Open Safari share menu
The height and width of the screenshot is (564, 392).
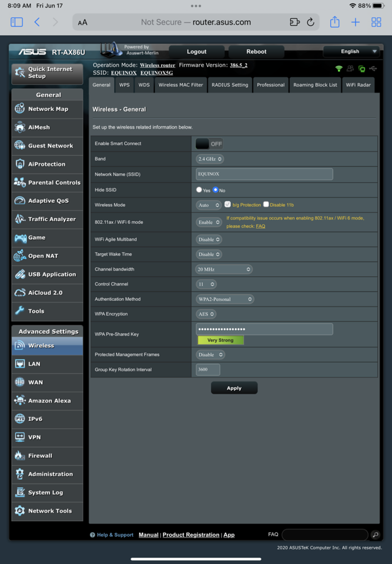click(x=335, y=22)
